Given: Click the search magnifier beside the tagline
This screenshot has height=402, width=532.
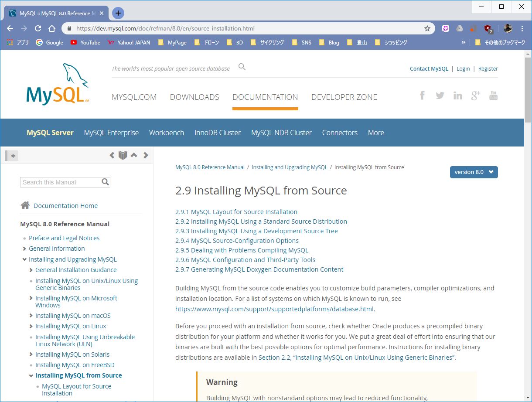Looking at the screenshot, I should tap(242, 67).
